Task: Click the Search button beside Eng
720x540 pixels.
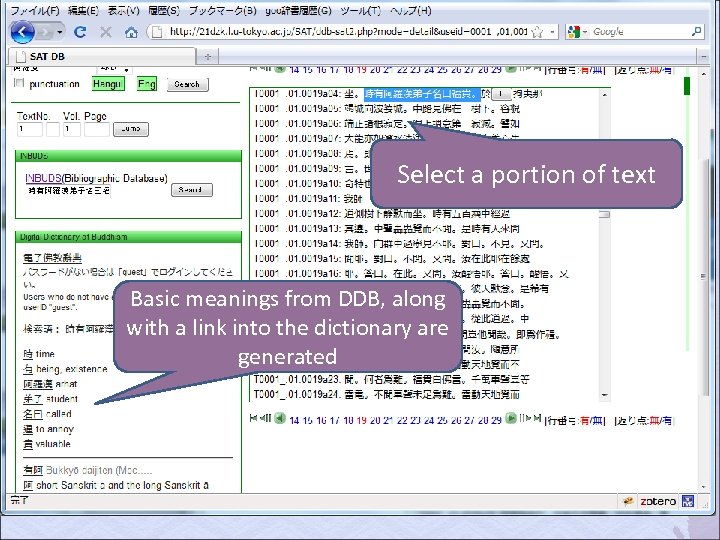Action: [x=187, y=84]
